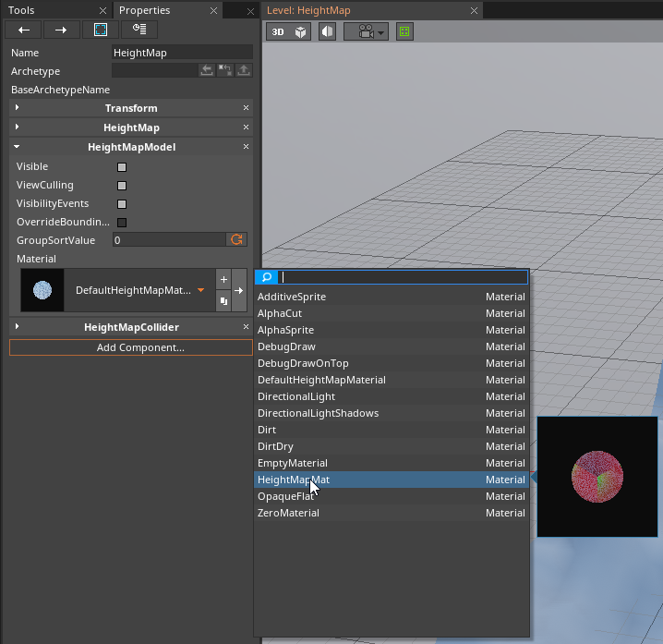
Task: Click the material search text box
Action: click(x=403, y=277)
